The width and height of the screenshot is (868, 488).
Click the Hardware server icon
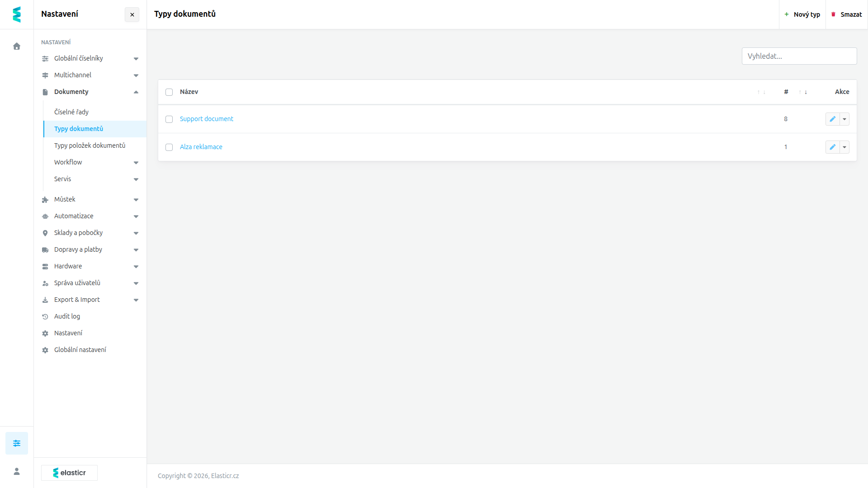45,267
